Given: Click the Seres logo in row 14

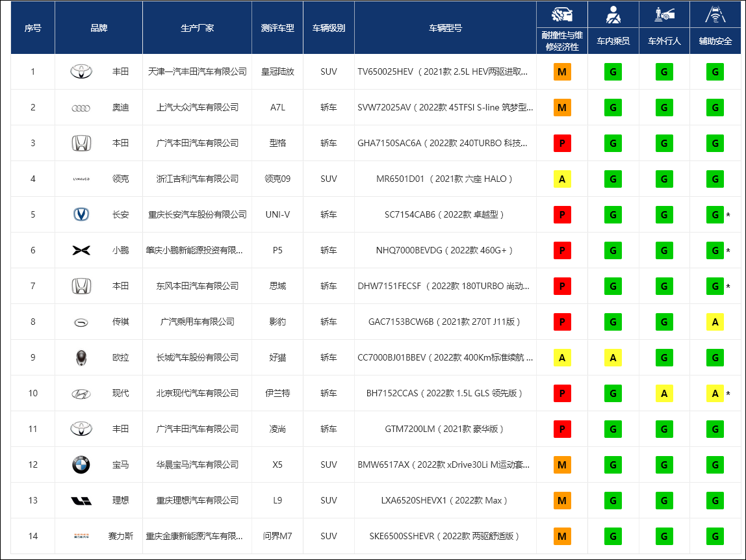Looking at the screenshot, I should point(81,536).
